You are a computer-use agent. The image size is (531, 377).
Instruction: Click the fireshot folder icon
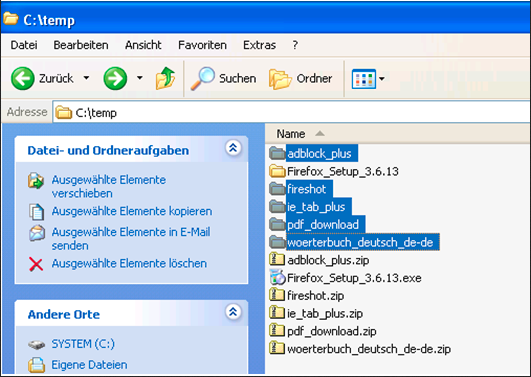(277, 189)
